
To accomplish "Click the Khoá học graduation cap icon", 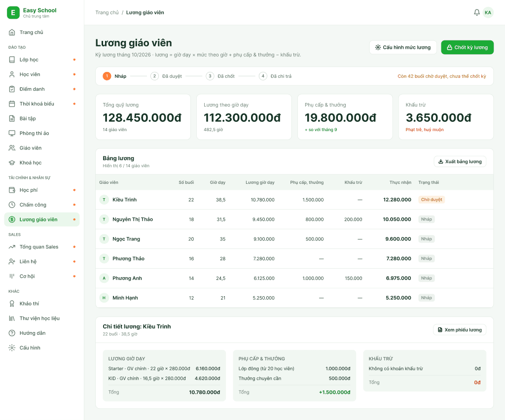I will coord(12,163).
